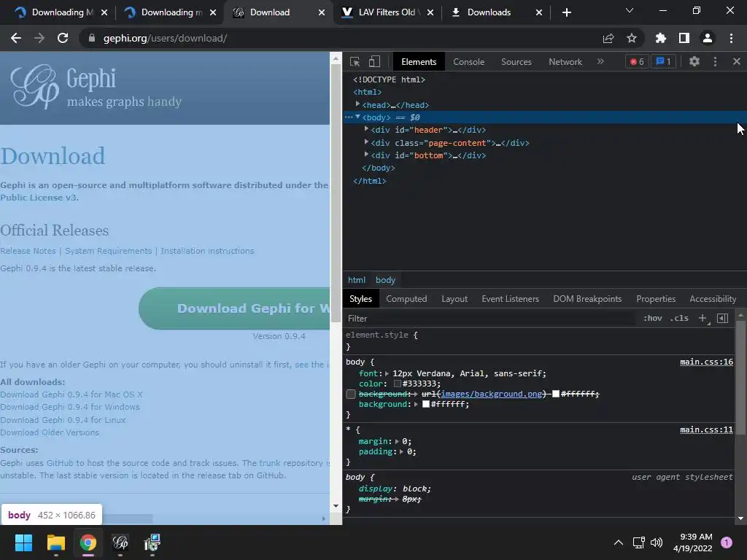Reload the Gephi page

pyautogui.click(x=63, y=38)
